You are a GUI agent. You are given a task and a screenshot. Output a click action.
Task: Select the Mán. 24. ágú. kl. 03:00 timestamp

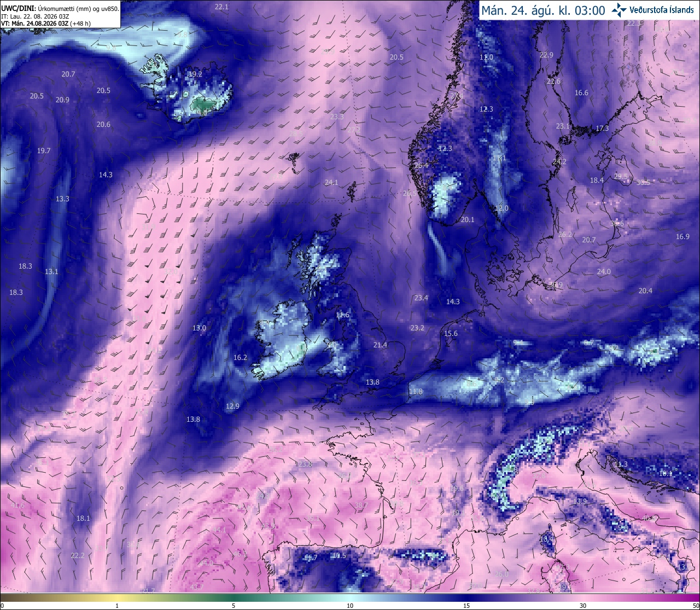point(543,10)
